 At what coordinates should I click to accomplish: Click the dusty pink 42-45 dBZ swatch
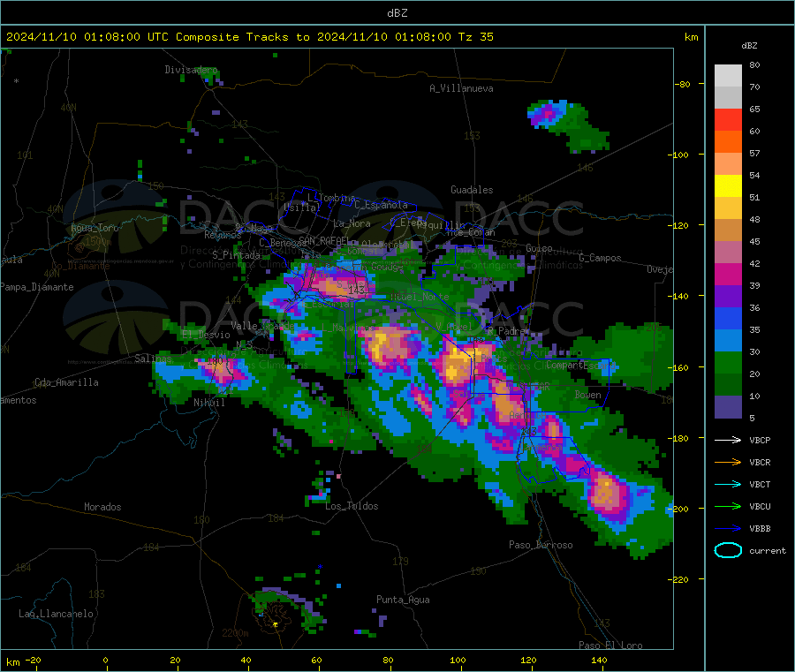728,253
